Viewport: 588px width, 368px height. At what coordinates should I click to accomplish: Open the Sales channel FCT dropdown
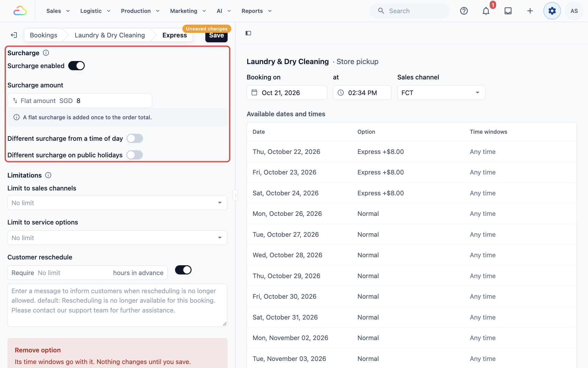coord(441,93)
